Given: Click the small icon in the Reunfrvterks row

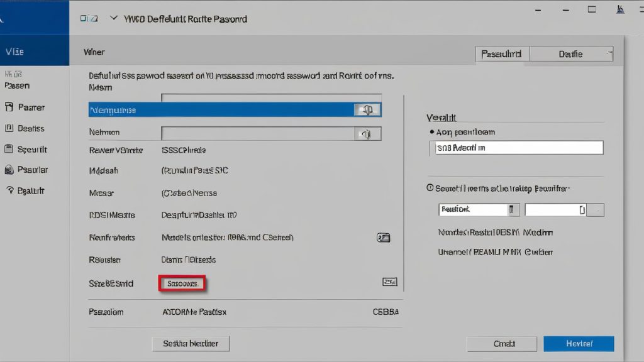Looking at the screenshot, I should [383, 238].
